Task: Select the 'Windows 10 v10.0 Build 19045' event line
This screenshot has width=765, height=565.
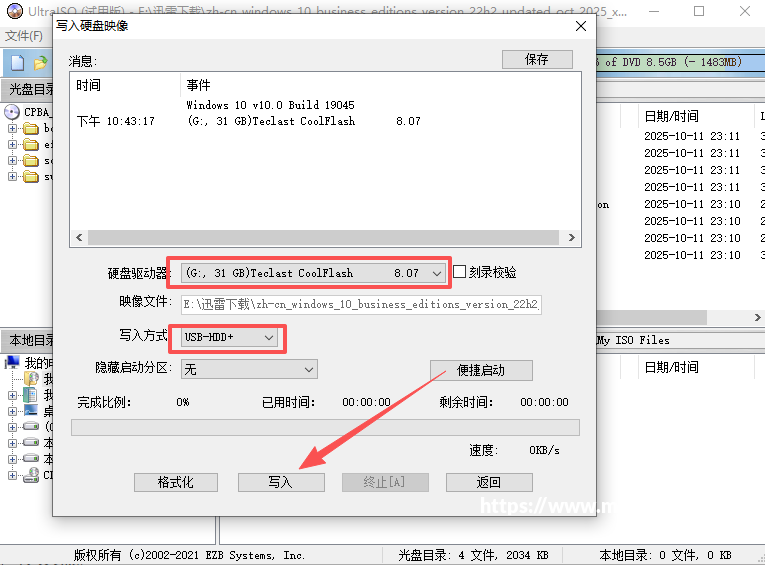Action: 270,105
